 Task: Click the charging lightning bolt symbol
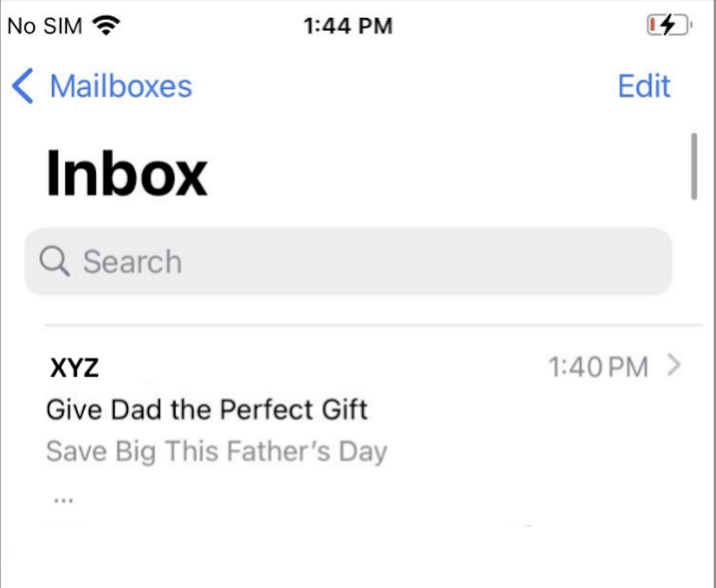point(667,26)
